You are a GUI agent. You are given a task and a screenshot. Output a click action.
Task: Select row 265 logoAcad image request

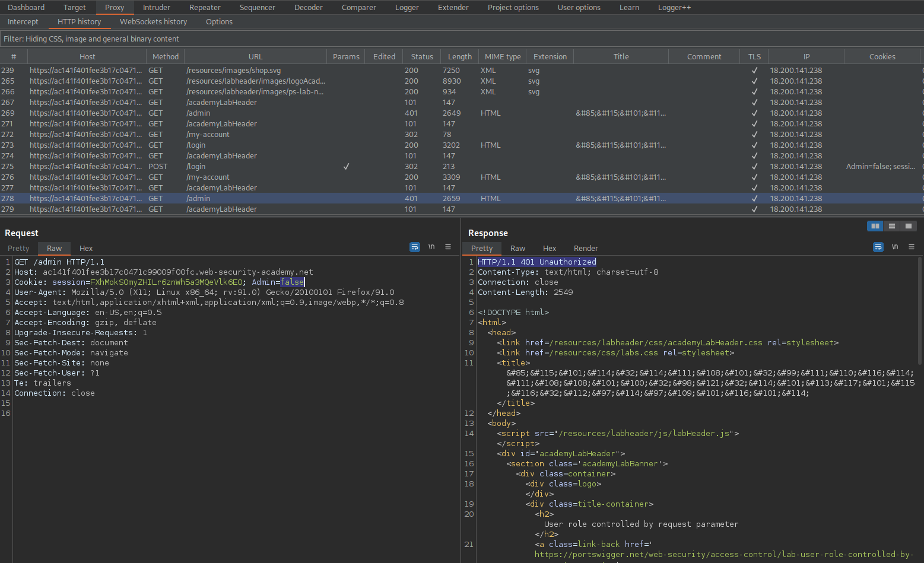point(462,81)
